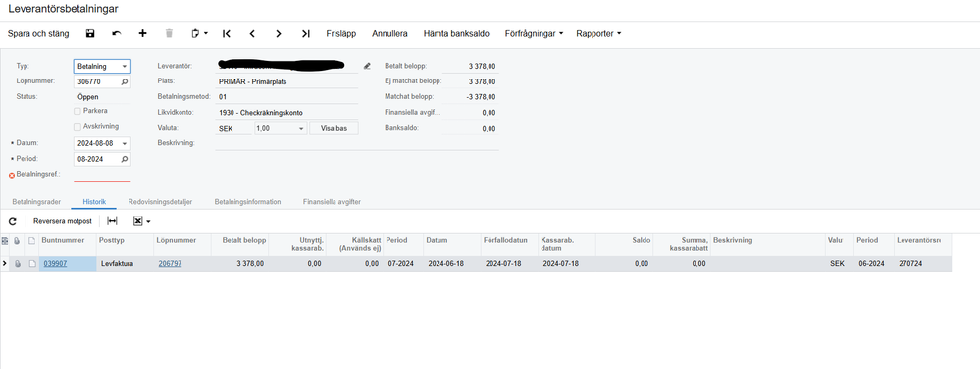Open the Redovisningsdetaljer tab
Screen dimensions: 980x369
(x=159, y=202)
